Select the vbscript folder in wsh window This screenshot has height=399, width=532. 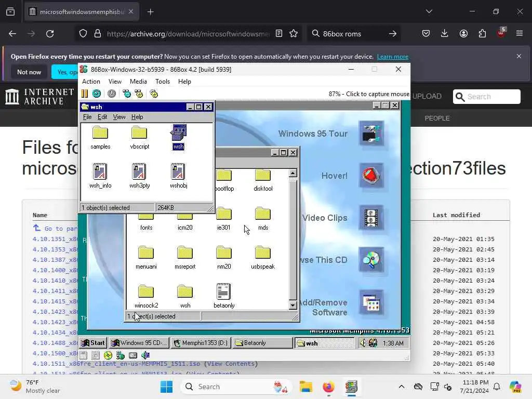point(139,137)
